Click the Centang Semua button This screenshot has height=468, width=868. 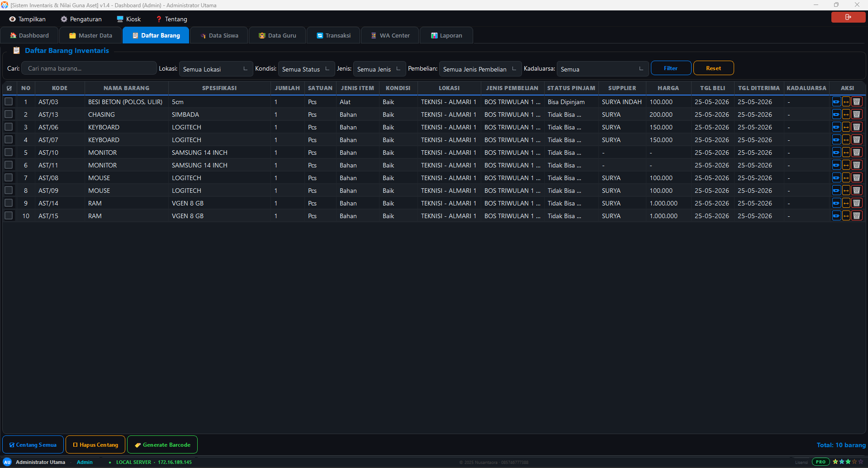33,445
